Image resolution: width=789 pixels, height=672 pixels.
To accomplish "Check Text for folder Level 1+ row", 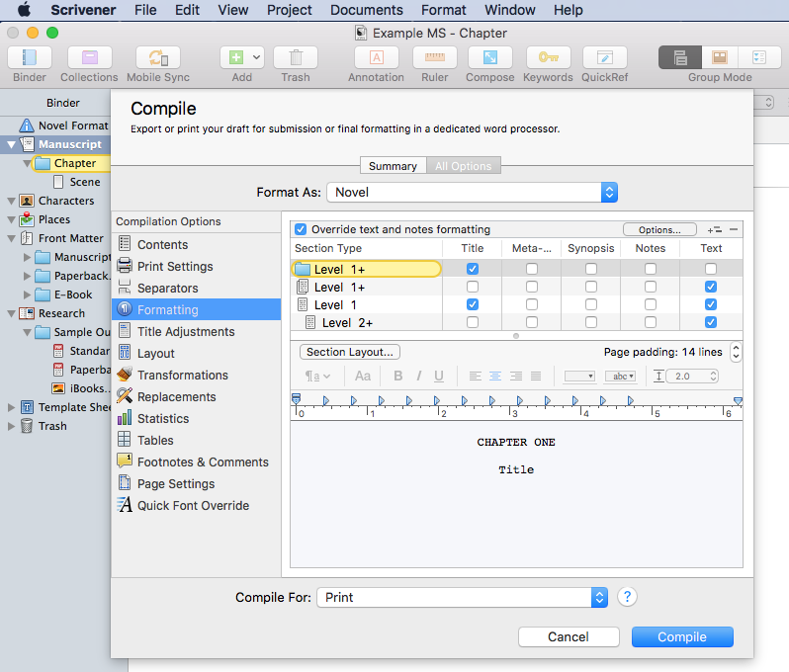I will point(711,269).
